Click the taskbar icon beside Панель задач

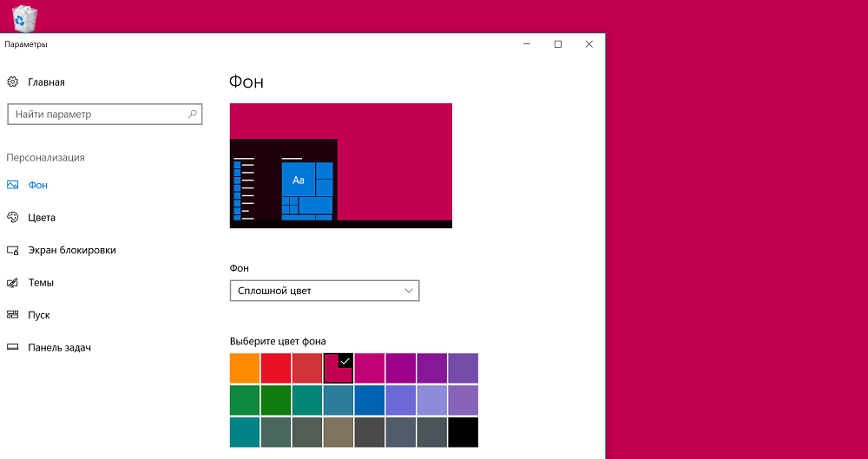point(12,348)
